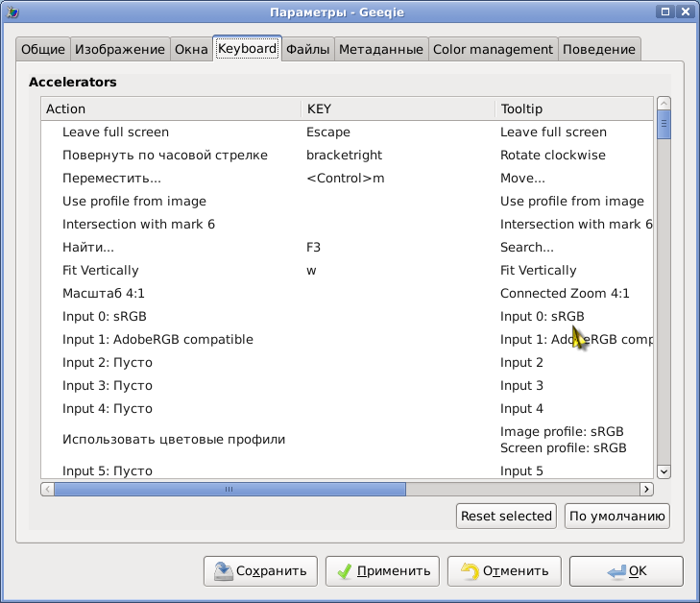Screen dimensions: 700x603
Task: Click vertical scrollbar down arrow
Action: pyautogui.click(x=664, y=471)
